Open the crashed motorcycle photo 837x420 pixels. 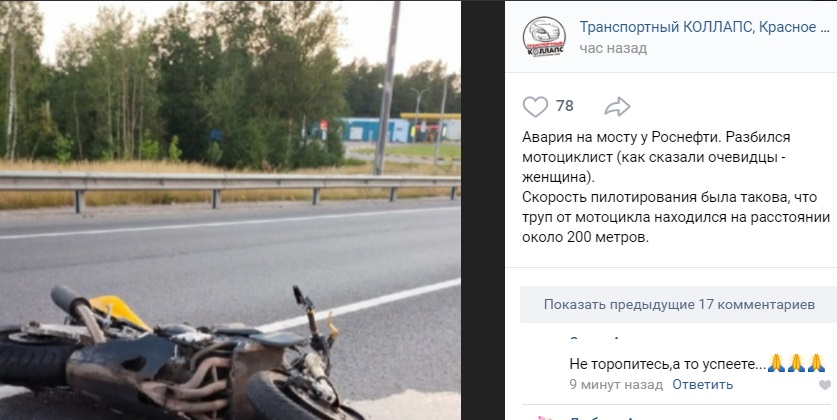[230, 210]
